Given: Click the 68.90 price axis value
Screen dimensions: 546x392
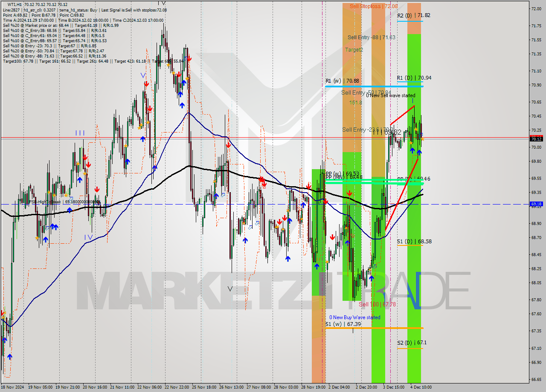Looking at the screenshot, I should (536, 224).
